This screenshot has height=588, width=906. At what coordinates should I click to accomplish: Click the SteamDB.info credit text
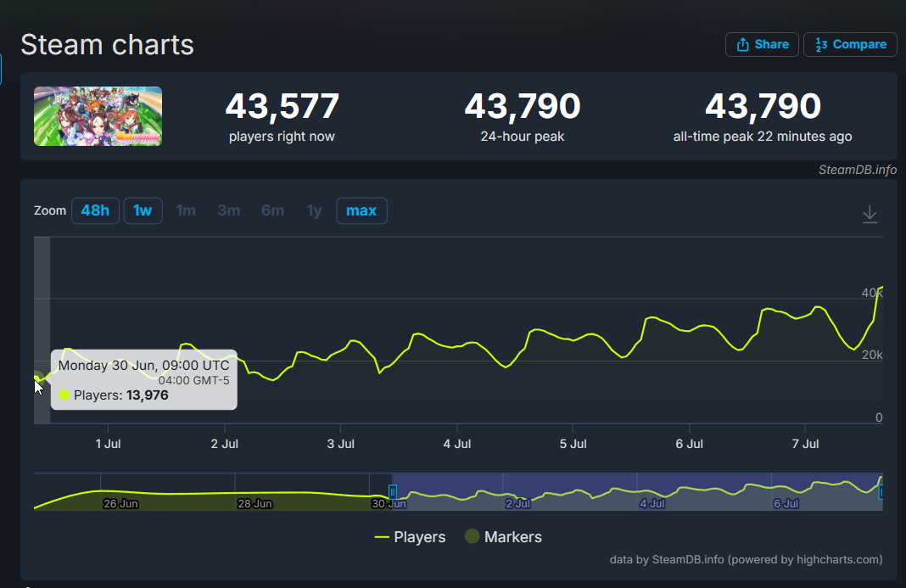click(858, 170)
